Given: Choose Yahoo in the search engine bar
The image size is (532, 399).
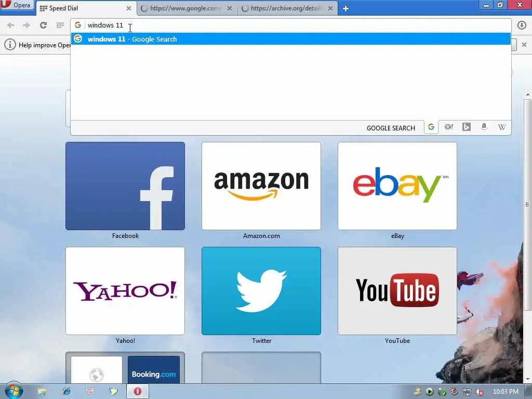Looking at the screenshot, I should (449, 127).
